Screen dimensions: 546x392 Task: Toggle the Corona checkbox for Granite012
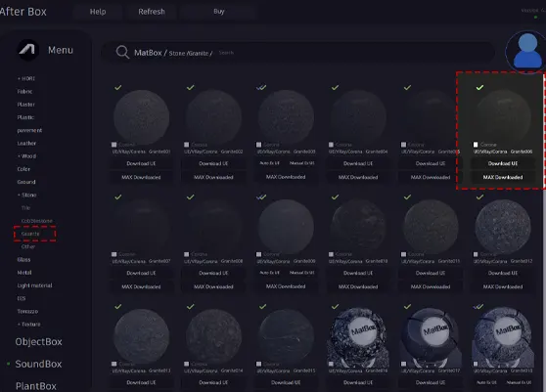[476, 254]
